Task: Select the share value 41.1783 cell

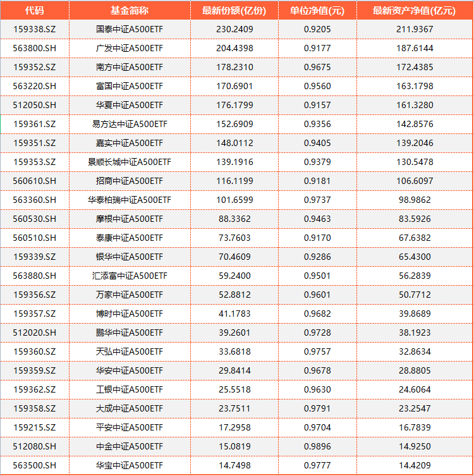Action: 234,314
